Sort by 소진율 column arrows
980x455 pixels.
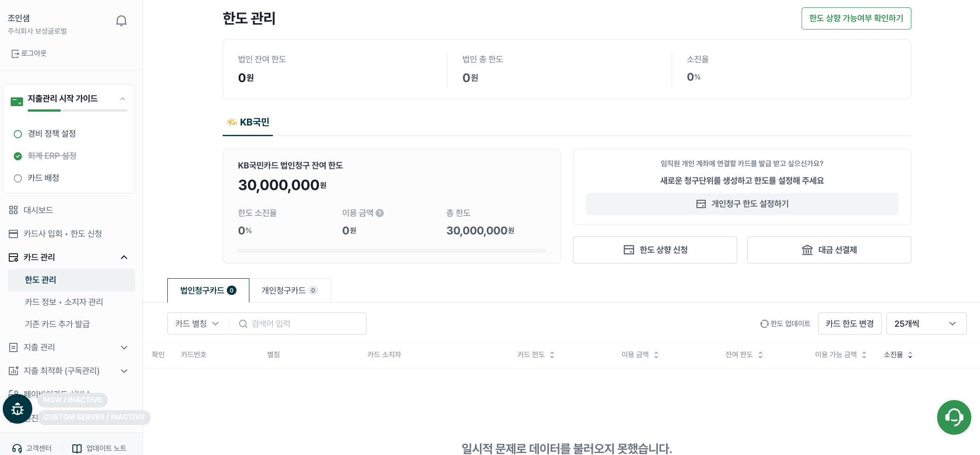coord(910,355)
